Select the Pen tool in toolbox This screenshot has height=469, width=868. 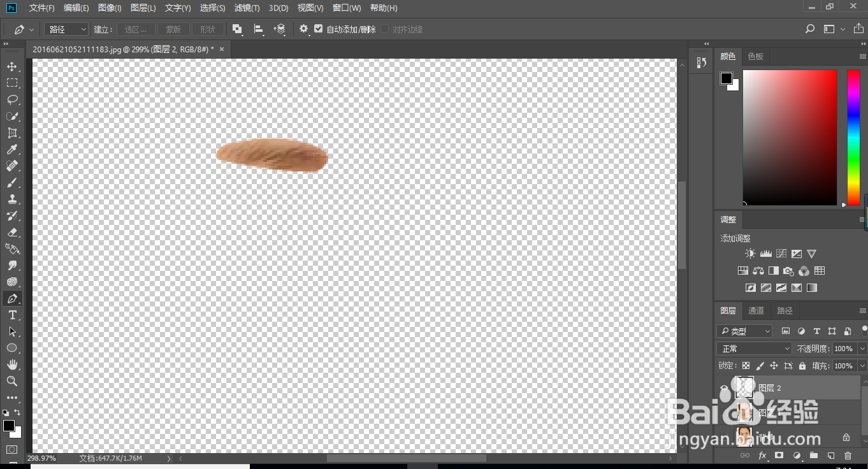coord(11,299)
